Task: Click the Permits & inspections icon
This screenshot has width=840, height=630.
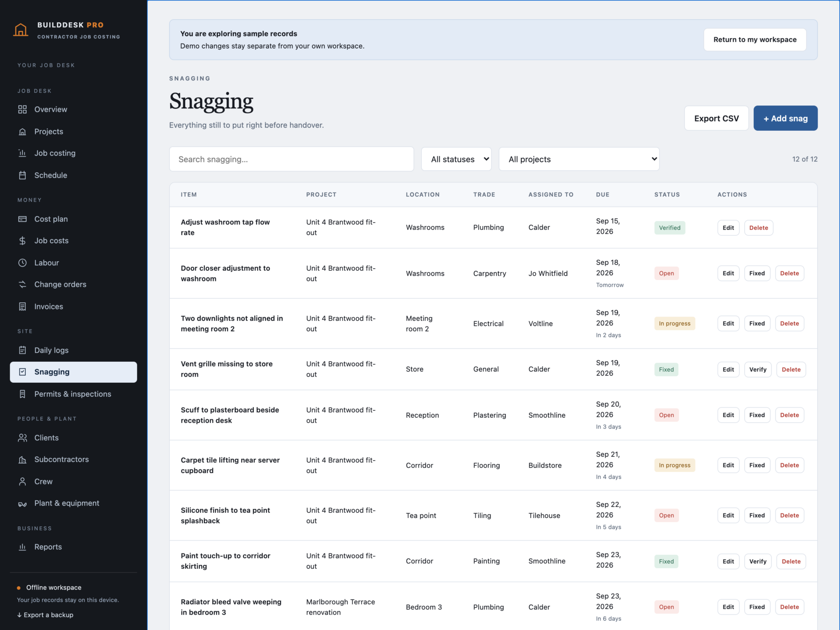Action: coord(22,394)
